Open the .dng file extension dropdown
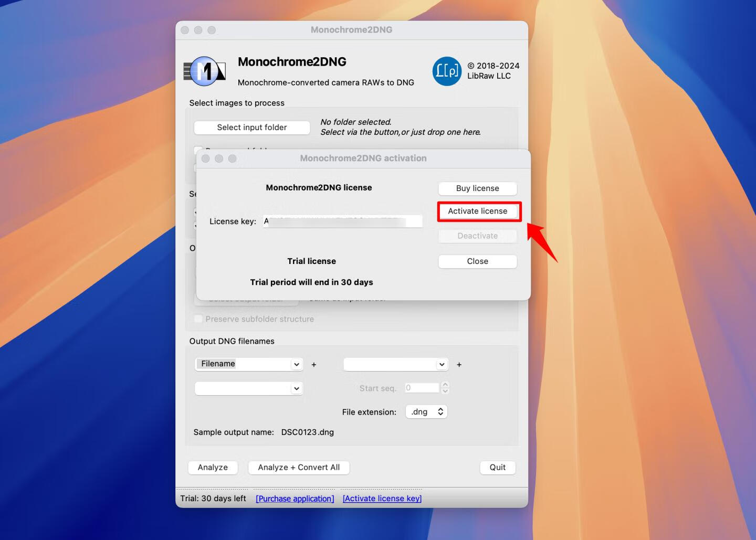Screen dimensions: 756x540 pos(426,412)
